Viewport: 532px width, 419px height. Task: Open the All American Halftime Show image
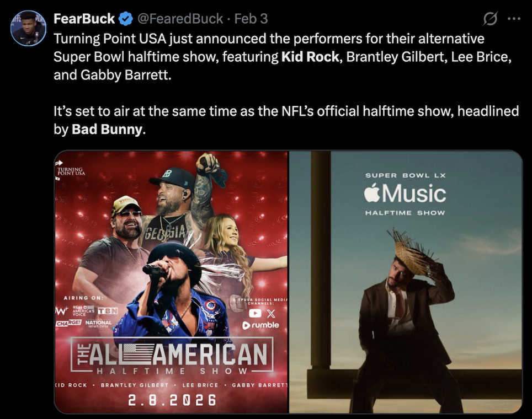click(x=171, y=282)
